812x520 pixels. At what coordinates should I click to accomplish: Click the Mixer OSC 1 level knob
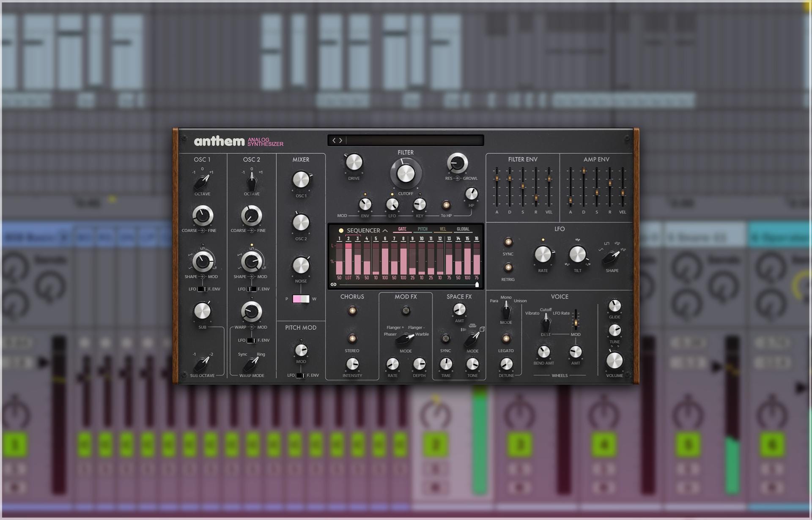301,180
